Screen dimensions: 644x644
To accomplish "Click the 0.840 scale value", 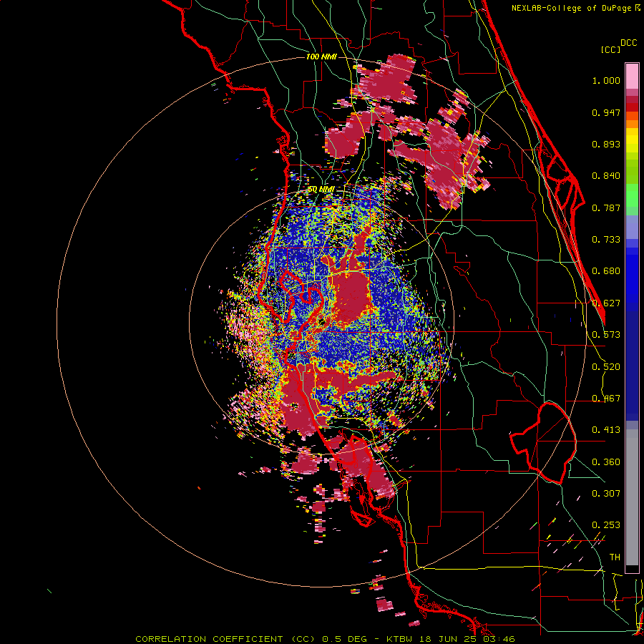I will pyautogui.click(x=606, y=176).
